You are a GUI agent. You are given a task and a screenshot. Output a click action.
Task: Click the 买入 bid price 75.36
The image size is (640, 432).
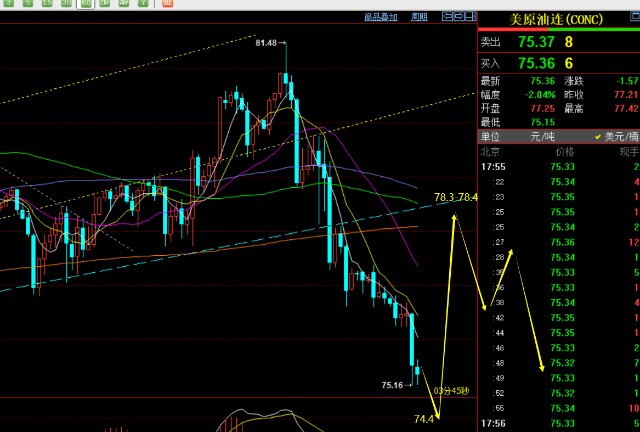pos(537,62)
